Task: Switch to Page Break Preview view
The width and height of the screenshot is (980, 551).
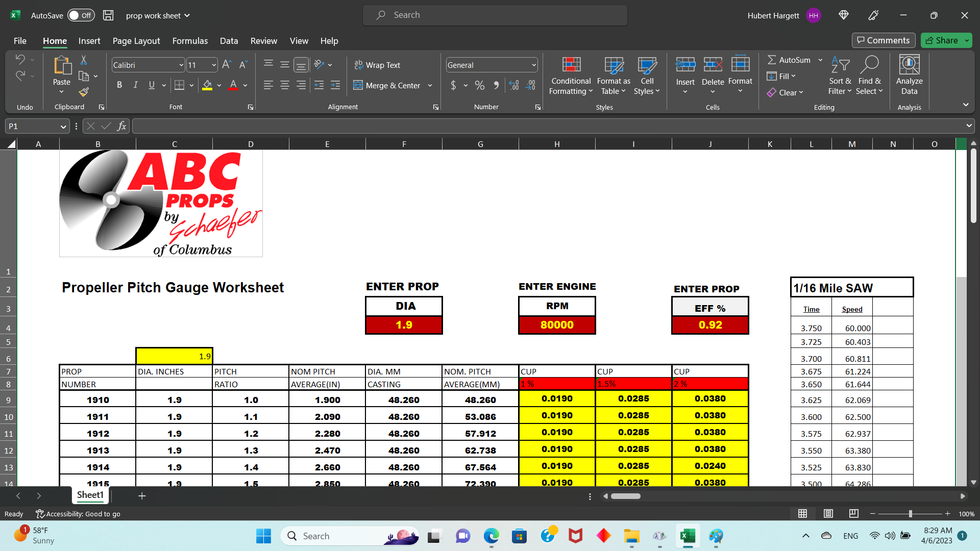Action: click(x=853, y=514)
